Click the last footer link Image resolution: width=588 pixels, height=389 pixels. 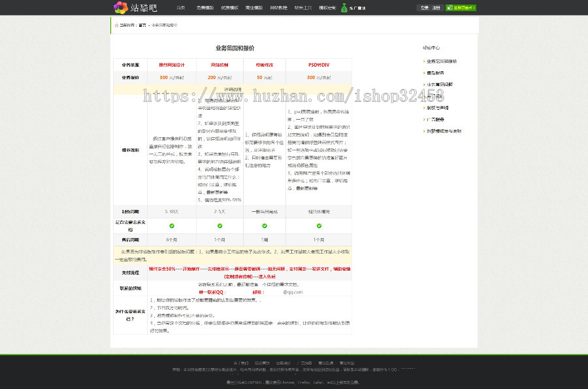tap(347, 363)
